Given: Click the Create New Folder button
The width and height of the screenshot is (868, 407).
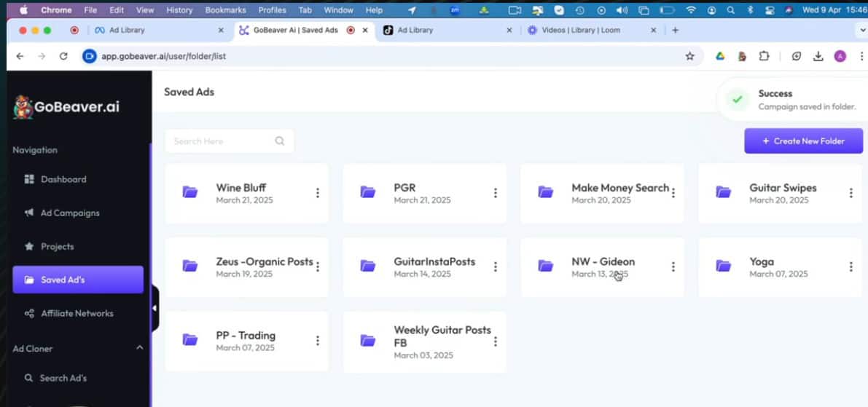Looking at the screenshot, I should [803, 141].
